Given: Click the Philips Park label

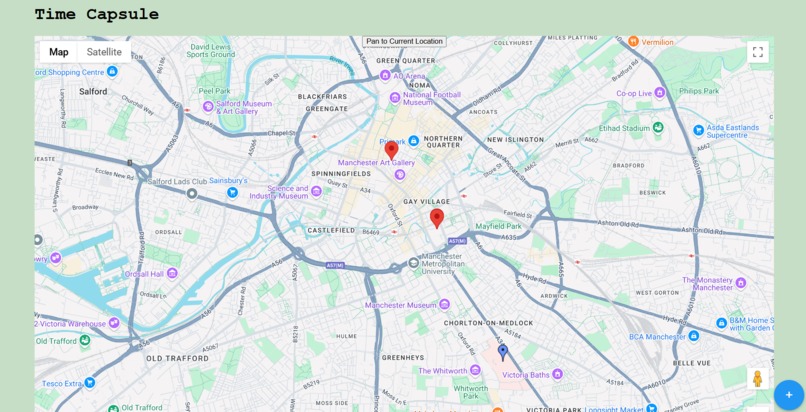Looking at the screenshot, I should 699,91.
